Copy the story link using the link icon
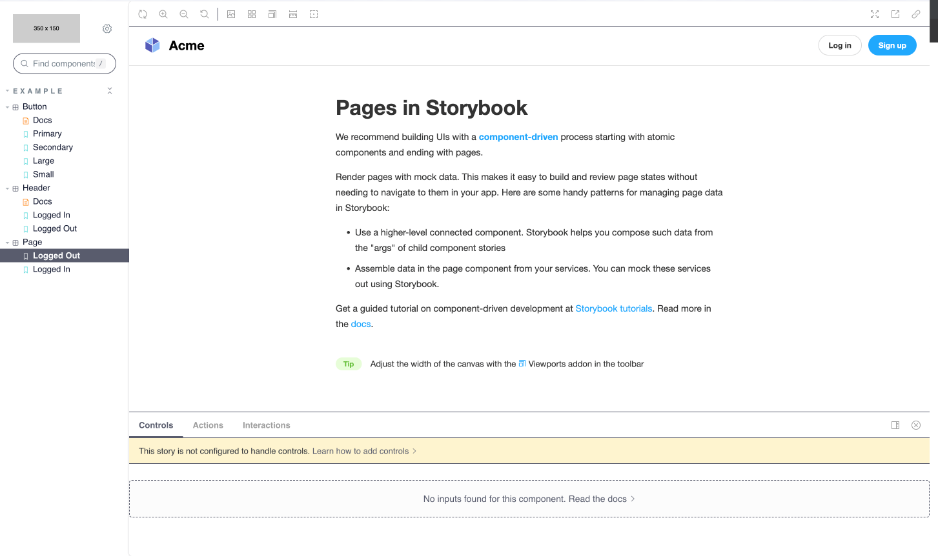Image resolution: width=938 pixels, height=560 pixels. click(916, 14)
